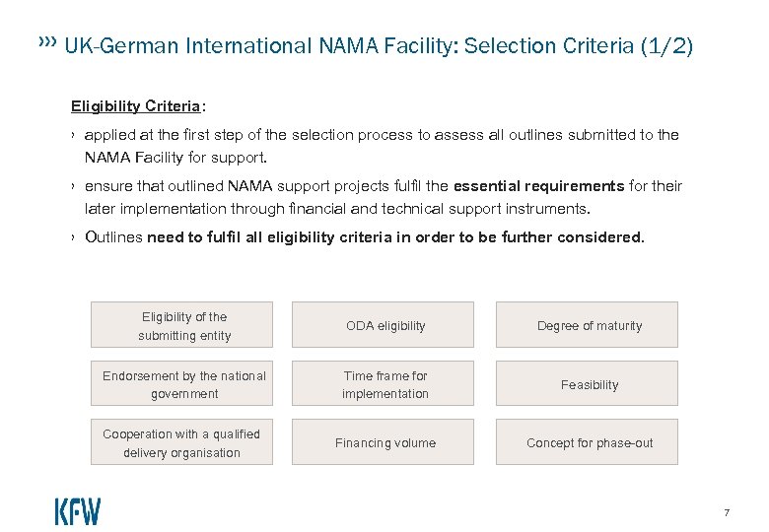Click the slide page number 7
Viewport: 769px width, 532px height.
[x=727, y=512]
